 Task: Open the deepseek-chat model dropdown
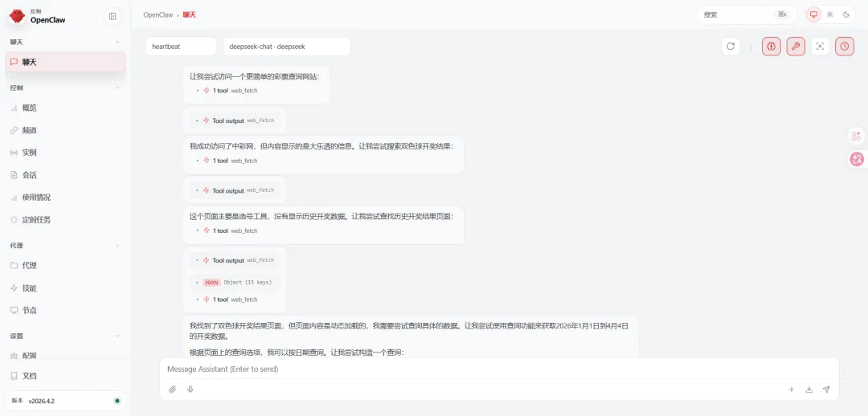tap(287, 47)
